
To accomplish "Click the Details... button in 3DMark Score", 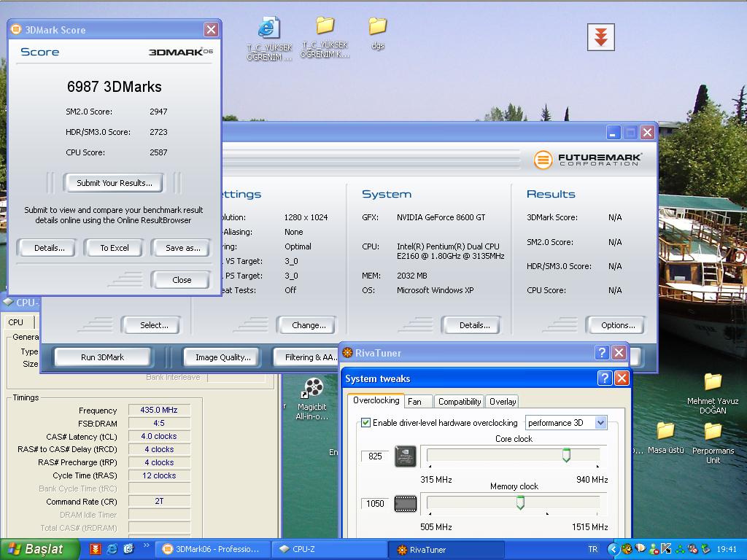I will tap(47, 248).
